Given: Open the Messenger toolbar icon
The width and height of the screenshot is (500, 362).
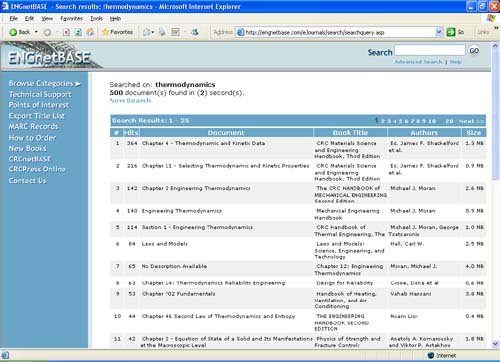Looking at the screenshot, I should point(195,32).
